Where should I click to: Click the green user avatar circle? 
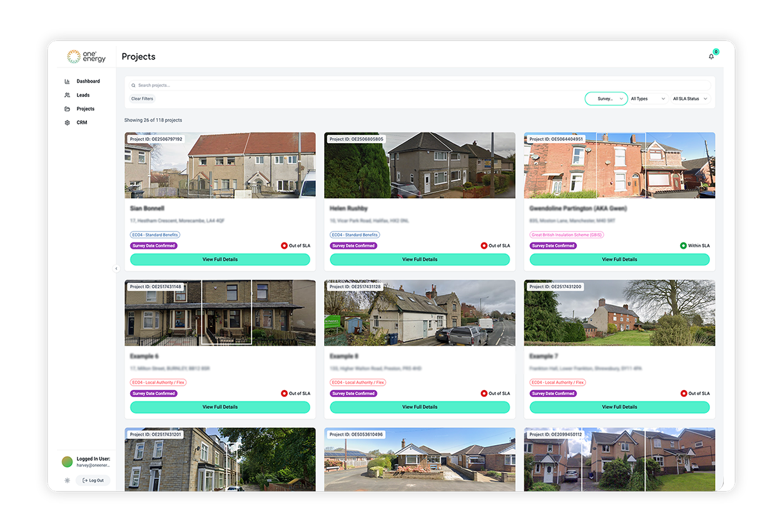[x=67, y=462]
